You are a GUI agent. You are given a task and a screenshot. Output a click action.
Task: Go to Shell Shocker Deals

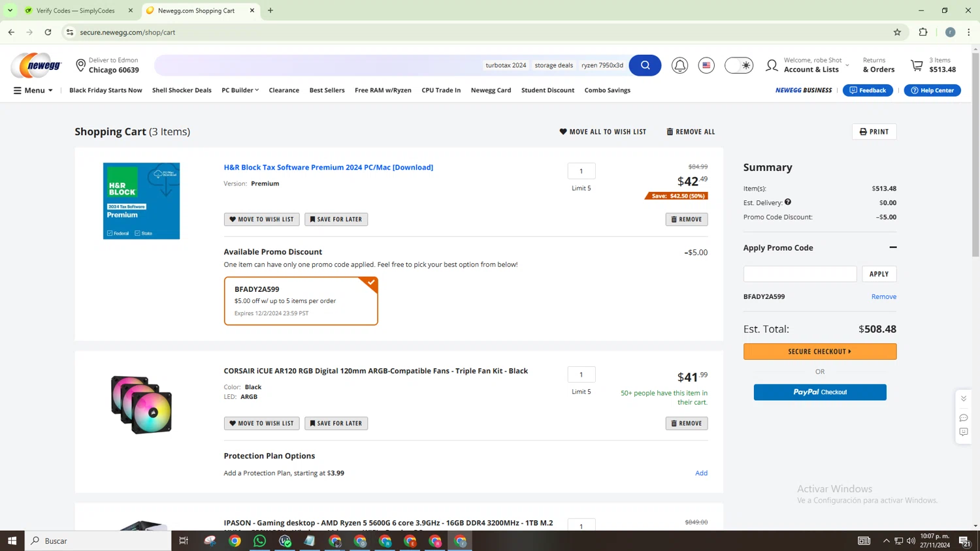pos(182,90)
